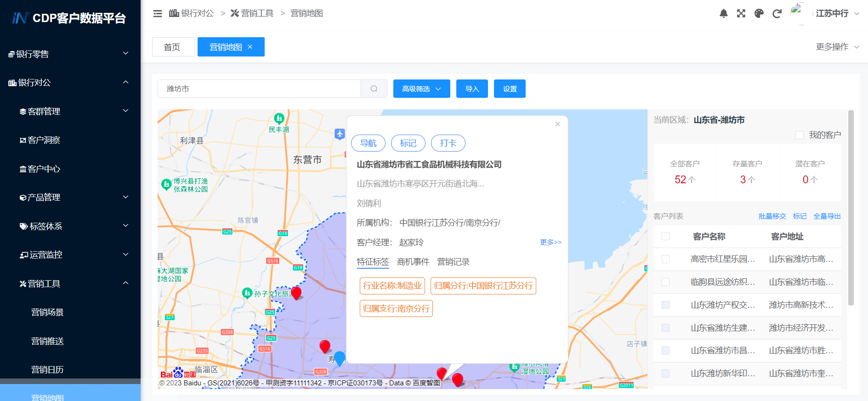
Task: Click the 设置 button
Action: pyautogui.click(x=510, y=89)
